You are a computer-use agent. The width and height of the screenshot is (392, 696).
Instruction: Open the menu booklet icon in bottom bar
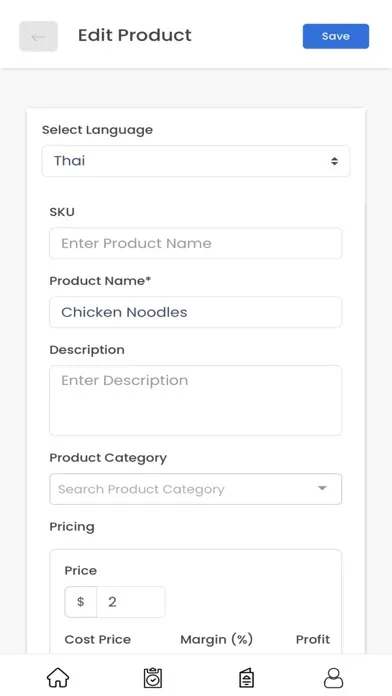(x=246, y=678)
